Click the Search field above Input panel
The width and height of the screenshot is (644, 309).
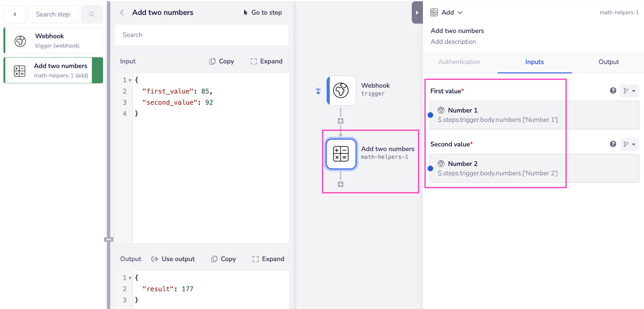(x=202, y=35)
